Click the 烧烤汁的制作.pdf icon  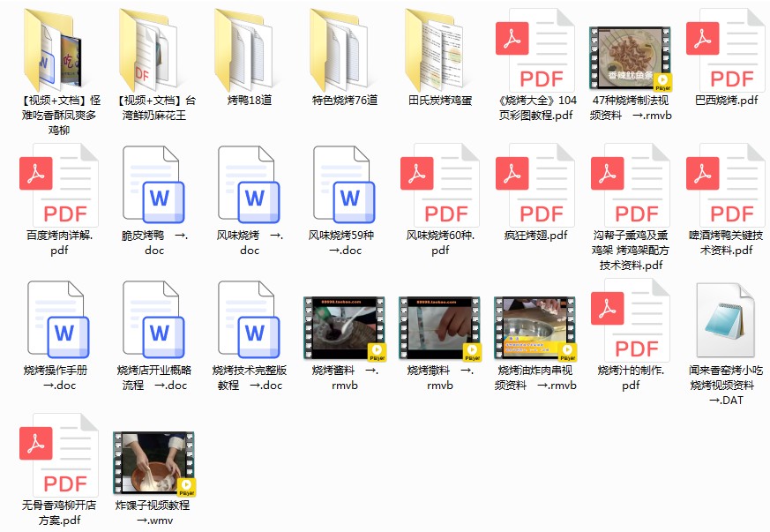[631, 319]
